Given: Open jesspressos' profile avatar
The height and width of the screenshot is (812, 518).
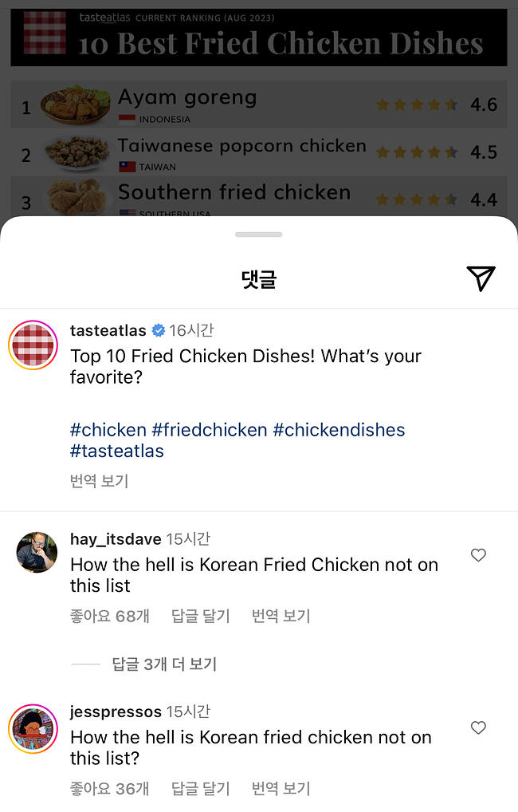Looking at the screenshot, I should point(33,729).
